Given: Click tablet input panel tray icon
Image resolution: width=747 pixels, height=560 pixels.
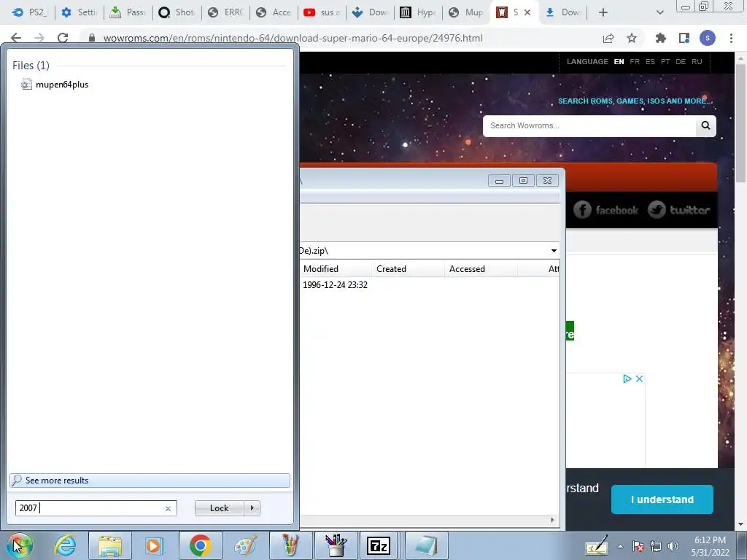Looking at the screenshot, I should (x=597, y=545).
